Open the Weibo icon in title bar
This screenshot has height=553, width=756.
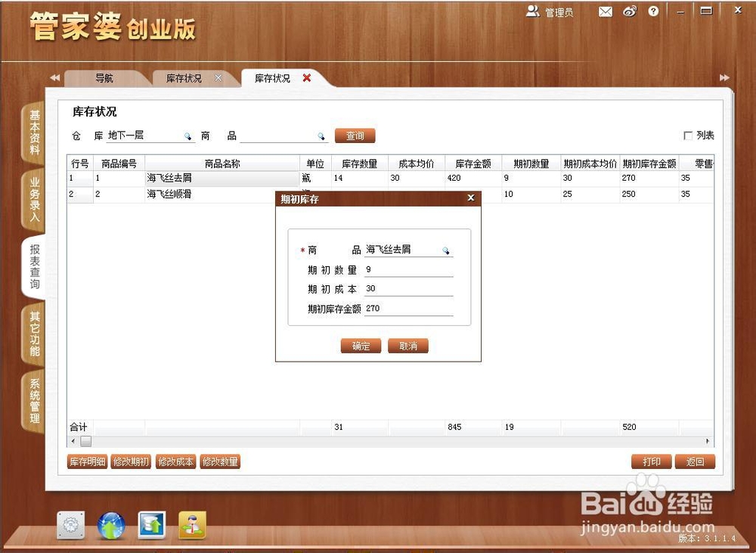(x=630, y=11)
